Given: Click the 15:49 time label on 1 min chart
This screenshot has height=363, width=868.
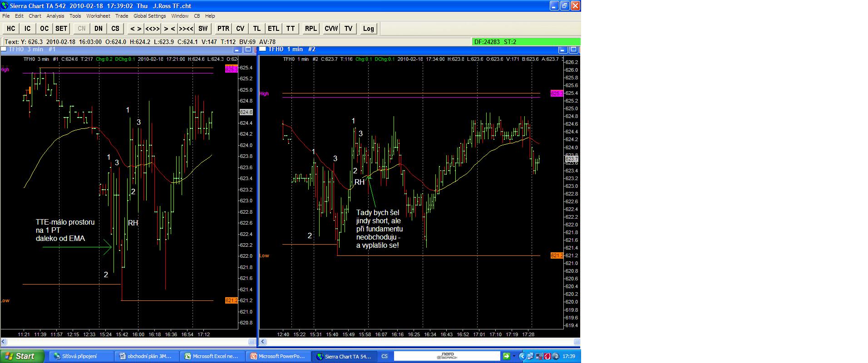Looking at the screenshot, I should (349, 334).
